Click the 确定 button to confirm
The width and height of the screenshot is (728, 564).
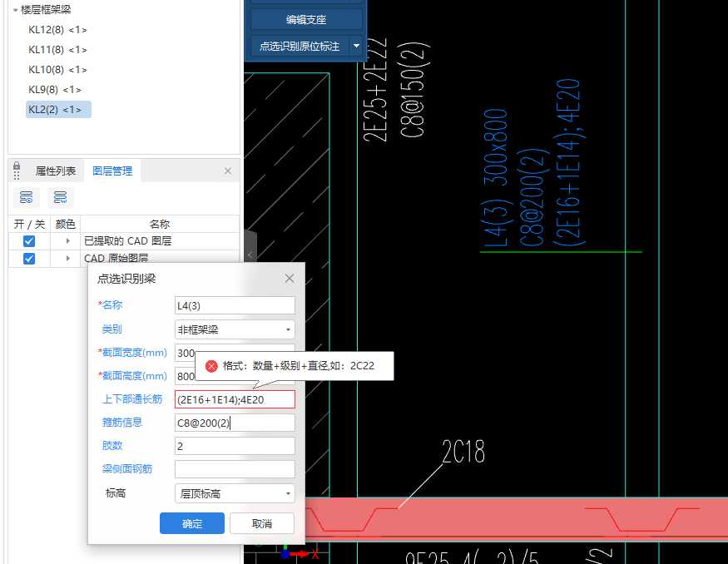(191, 523)
